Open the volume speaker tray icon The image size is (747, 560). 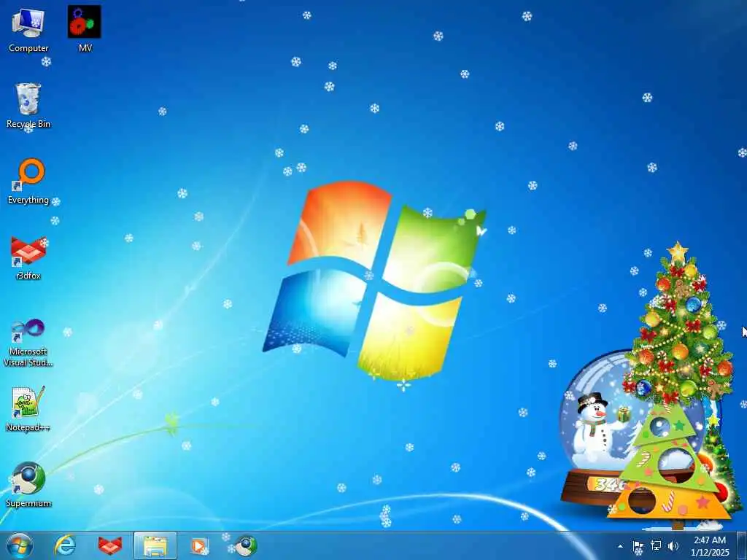(x=673, y=545)
